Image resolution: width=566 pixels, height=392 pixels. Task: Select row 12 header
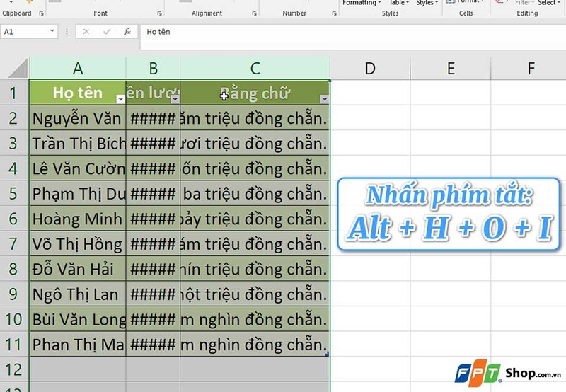[13, 369]
